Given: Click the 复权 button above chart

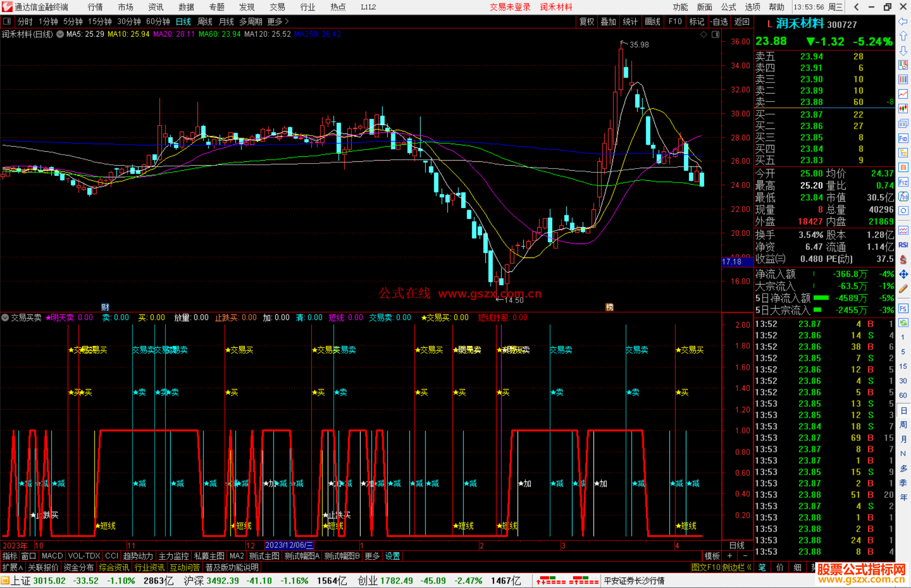Looking at the screenshot, I should pos(587,21).
